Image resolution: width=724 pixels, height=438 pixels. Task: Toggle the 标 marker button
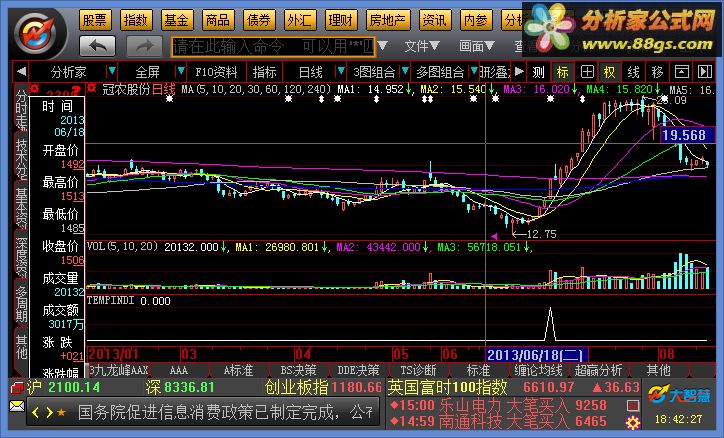[x=562, y=72]
